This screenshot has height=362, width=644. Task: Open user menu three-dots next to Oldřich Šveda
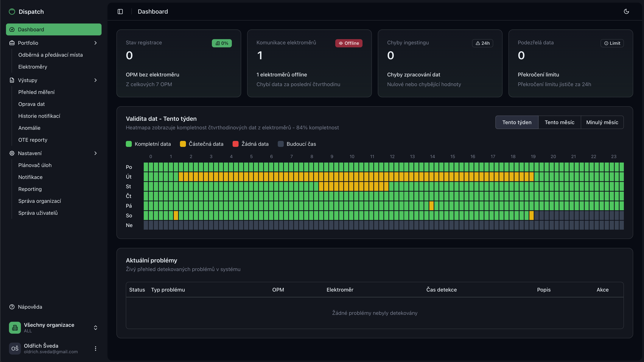tap(96, 349)
